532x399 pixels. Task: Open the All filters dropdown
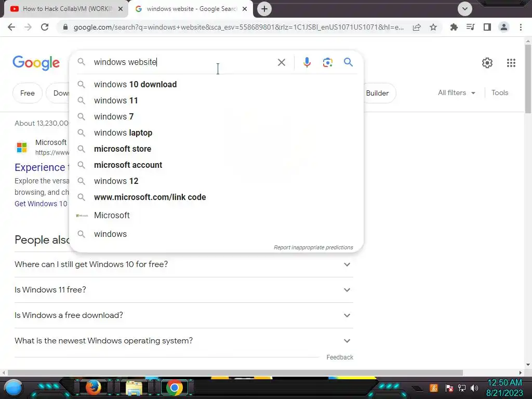pos(456,92)
